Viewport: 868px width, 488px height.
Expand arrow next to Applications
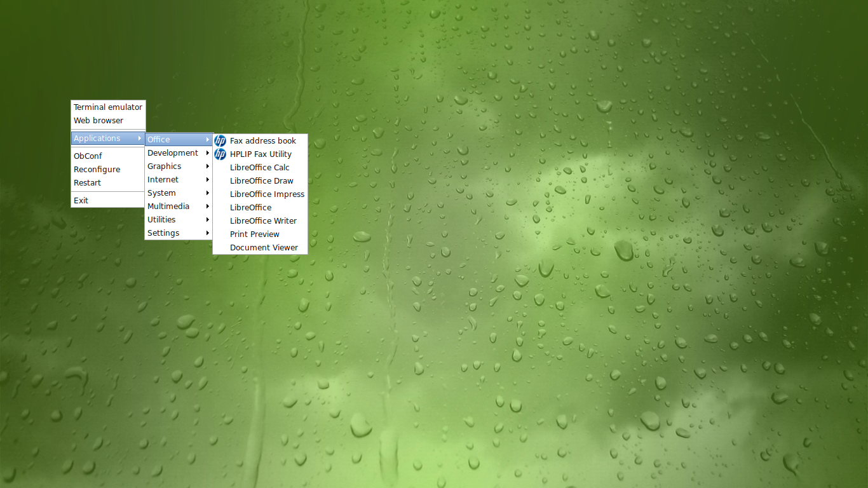[139, 139]
